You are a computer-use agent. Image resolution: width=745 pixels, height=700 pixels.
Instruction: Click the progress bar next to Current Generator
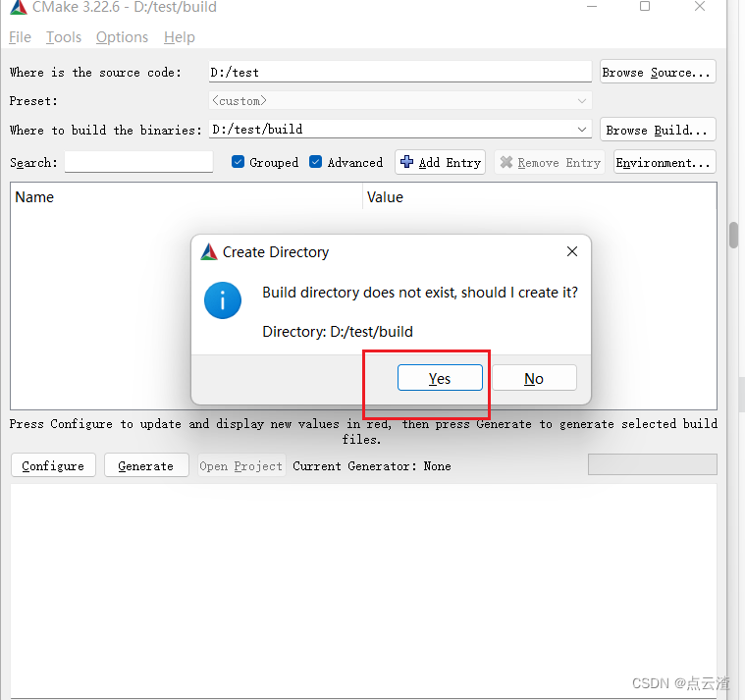pyautogui.click(x=653, y=464)
